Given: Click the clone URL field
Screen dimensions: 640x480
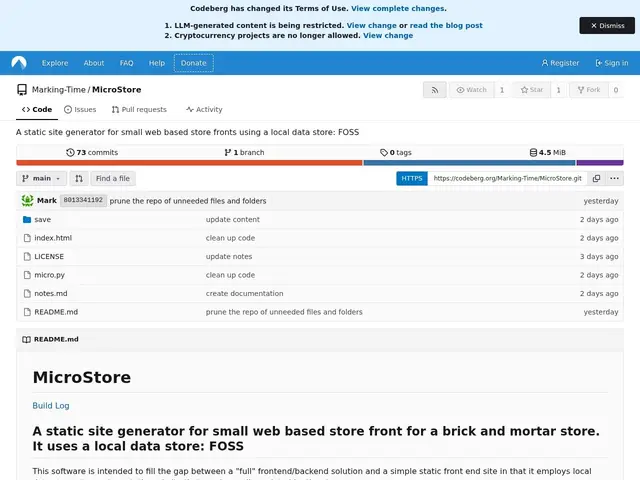Looking at the screenshot, I should 507,178.
